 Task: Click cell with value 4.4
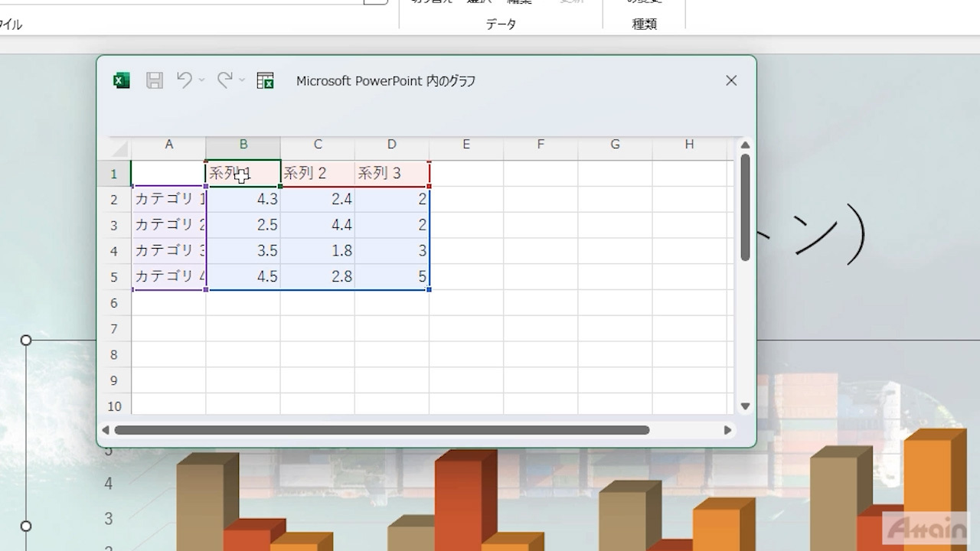click(x=317, y=226)
